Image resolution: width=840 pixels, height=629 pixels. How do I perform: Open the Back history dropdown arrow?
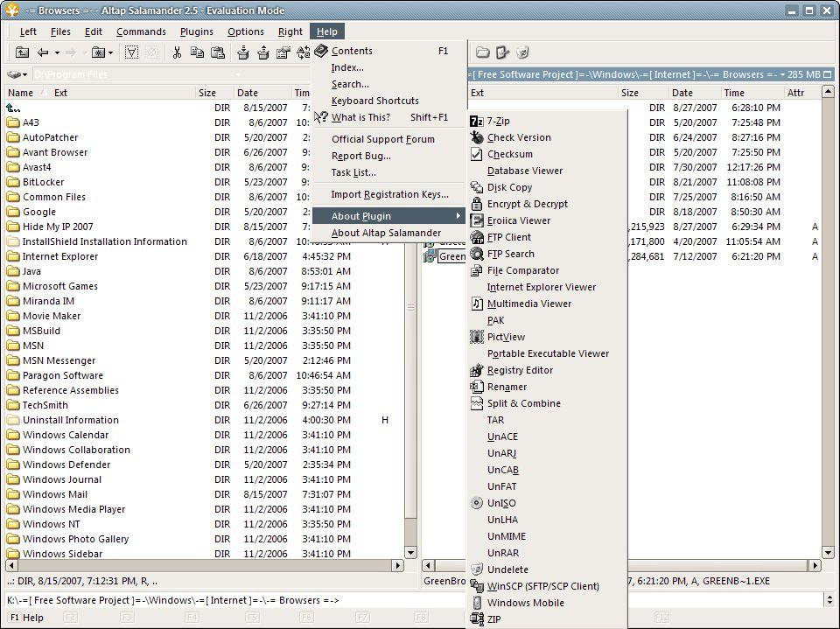55,52
